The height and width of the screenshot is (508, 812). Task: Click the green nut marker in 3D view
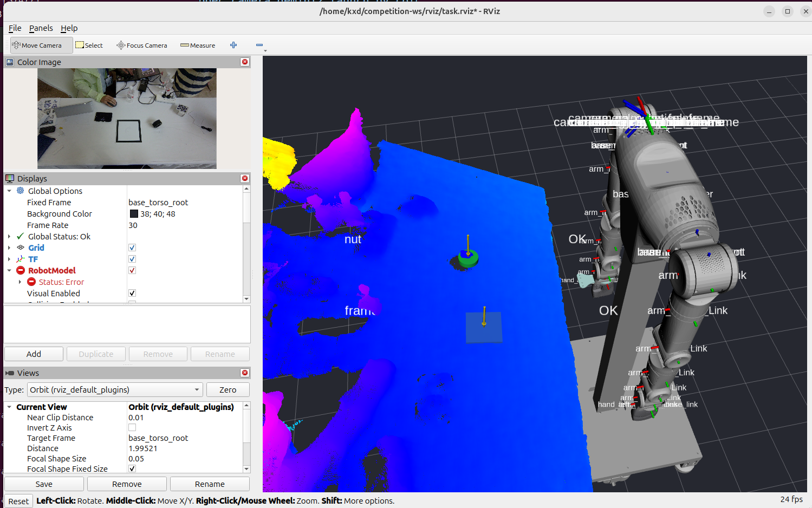(x=468, y=258)
